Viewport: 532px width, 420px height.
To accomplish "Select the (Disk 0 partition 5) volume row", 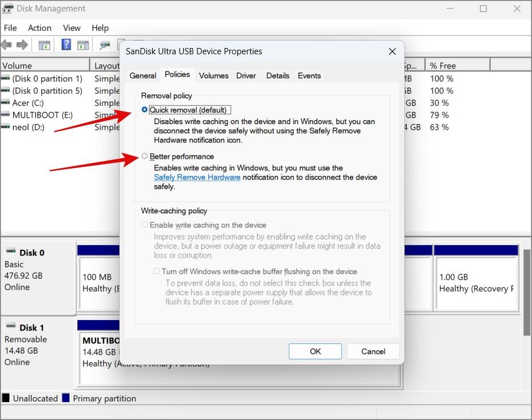I will (x=59, y=91).
